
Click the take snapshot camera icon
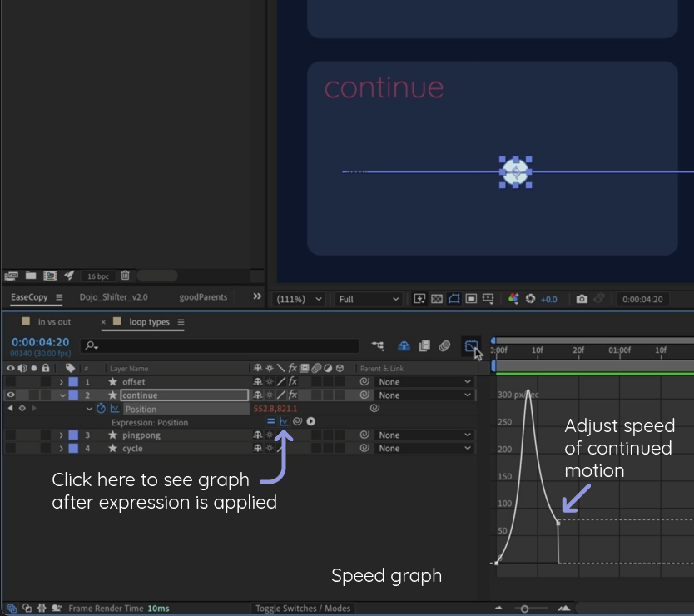(x=582, y=299)
